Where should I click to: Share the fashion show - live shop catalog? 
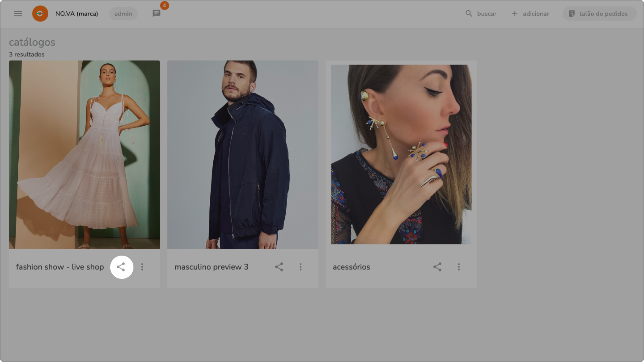coord(122,267)
